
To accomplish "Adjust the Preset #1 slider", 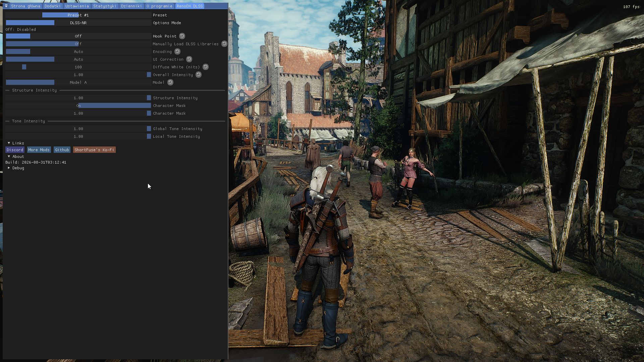I will click(x=78, y=15).
